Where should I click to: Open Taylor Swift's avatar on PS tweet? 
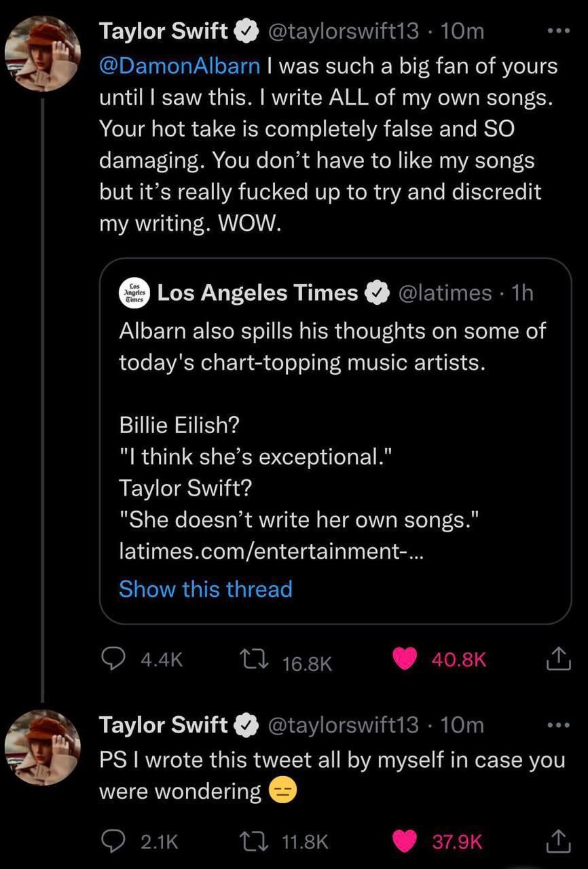click(43, 747)
